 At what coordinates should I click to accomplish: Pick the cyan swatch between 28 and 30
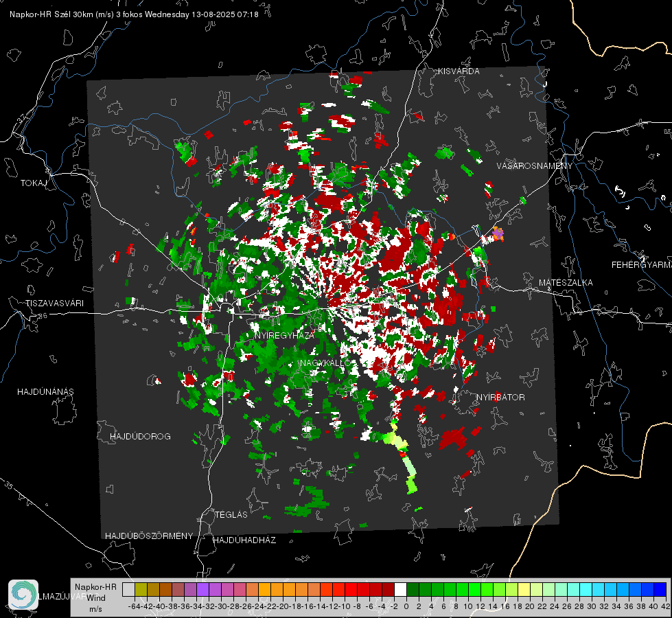pyautogui.click(x=586, y=589)
